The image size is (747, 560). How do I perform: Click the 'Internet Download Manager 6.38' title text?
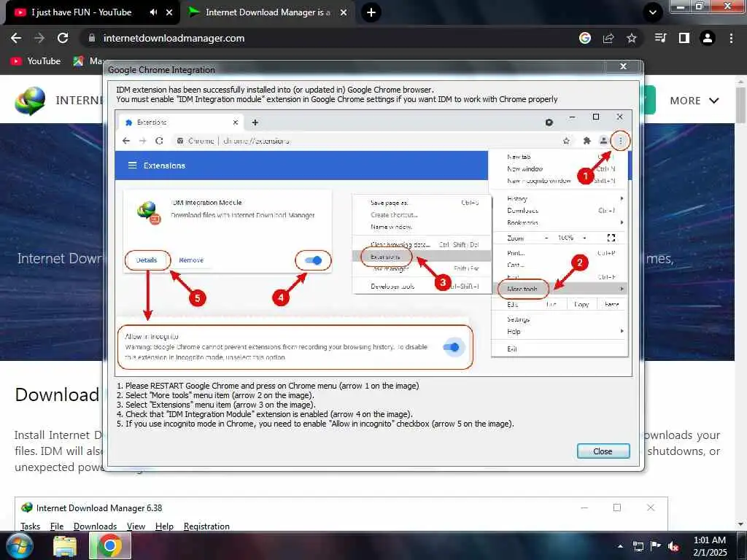click(99, 508)
